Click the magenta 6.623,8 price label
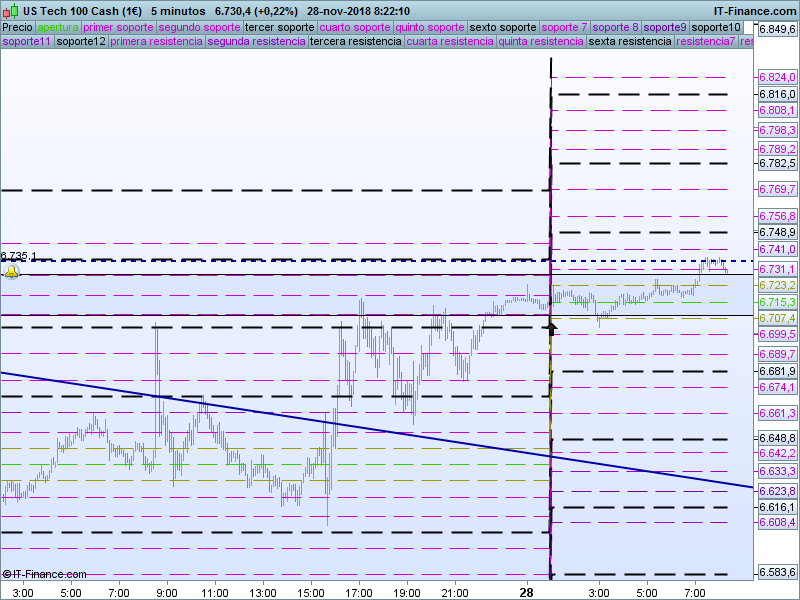800x600 pixels. 777,491
